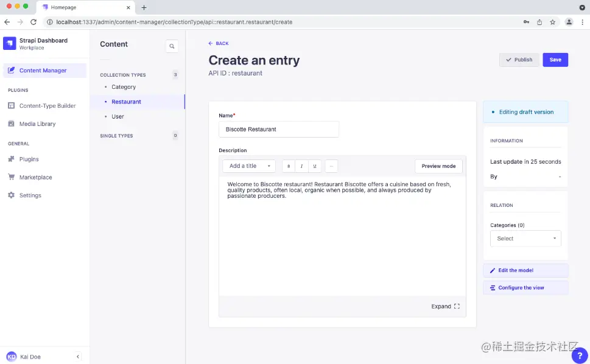
Task: Open browser menu three dots
Action: point(582,22)
